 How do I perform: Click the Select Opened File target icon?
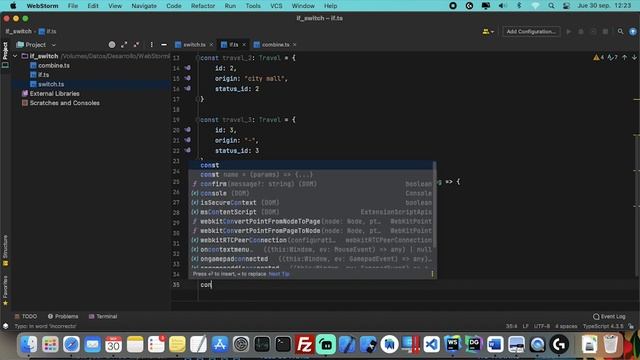click(x=112, y=44)
